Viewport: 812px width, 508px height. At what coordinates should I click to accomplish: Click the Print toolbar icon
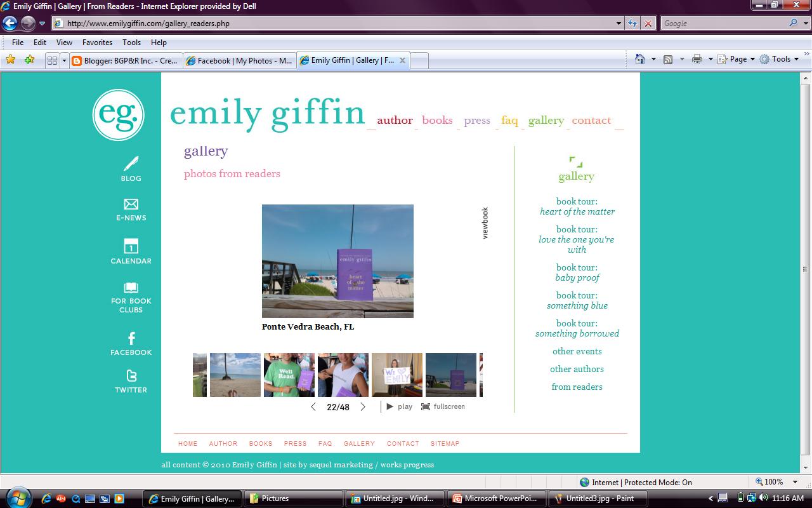pyautogui.click(x=697, y=59)
